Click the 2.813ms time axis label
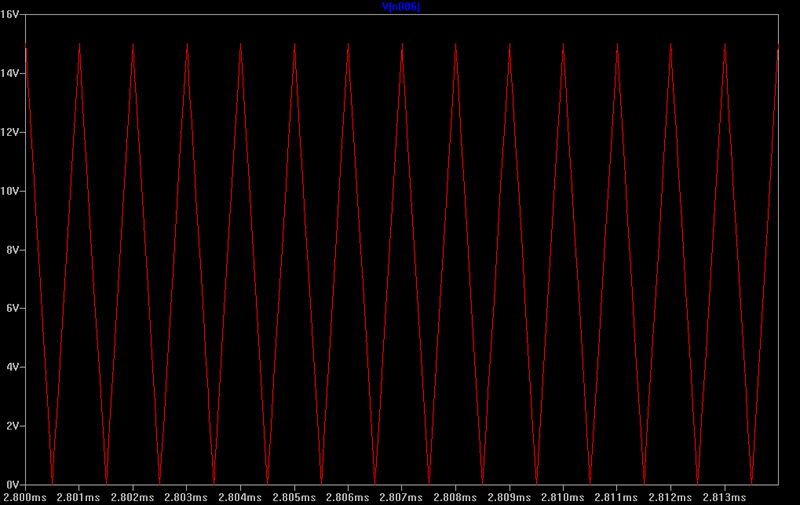This screenshot has width=800, height=505. point(724,497)
